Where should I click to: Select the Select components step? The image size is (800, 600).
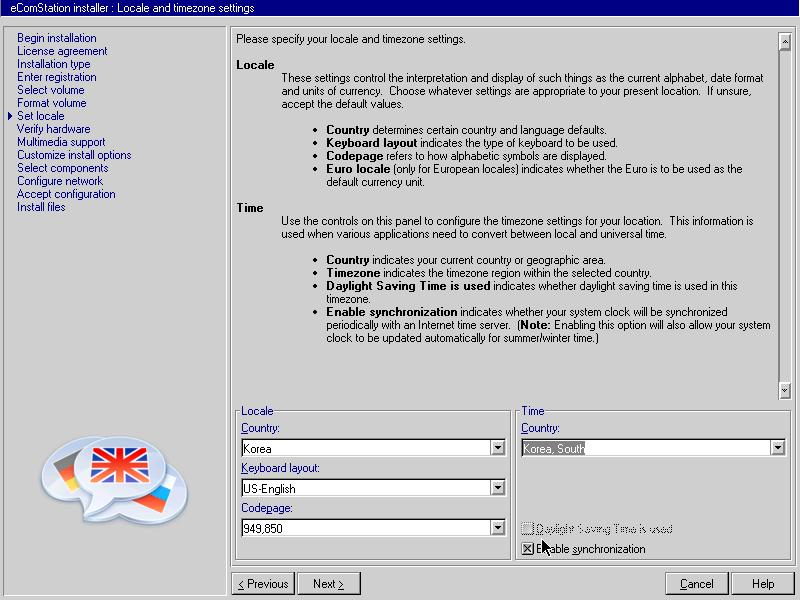[x=63, y=168]
